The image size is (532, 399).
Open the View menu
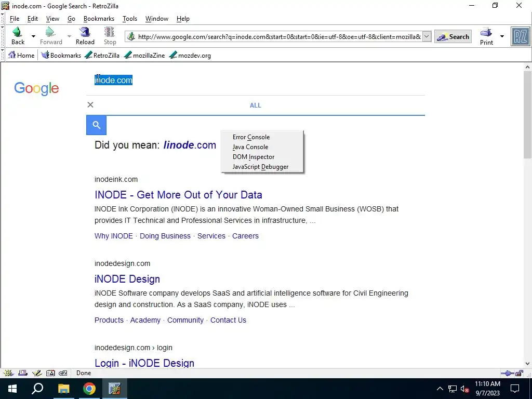(52, 19)
